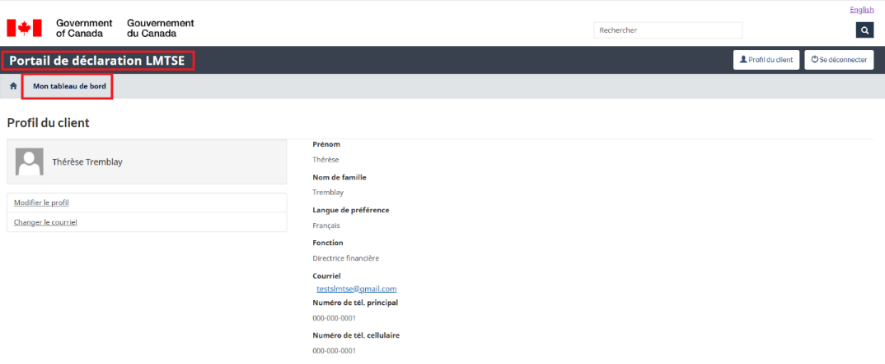Click the phone number under tél. principal

[x=334, y=318]
